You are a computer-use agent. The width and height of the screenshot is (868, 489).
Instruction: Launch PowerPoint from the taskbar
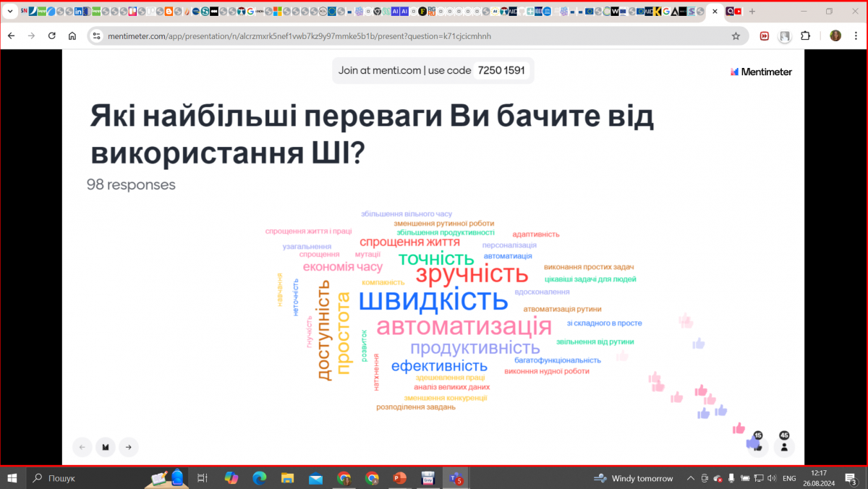click(x=399, y=478)
